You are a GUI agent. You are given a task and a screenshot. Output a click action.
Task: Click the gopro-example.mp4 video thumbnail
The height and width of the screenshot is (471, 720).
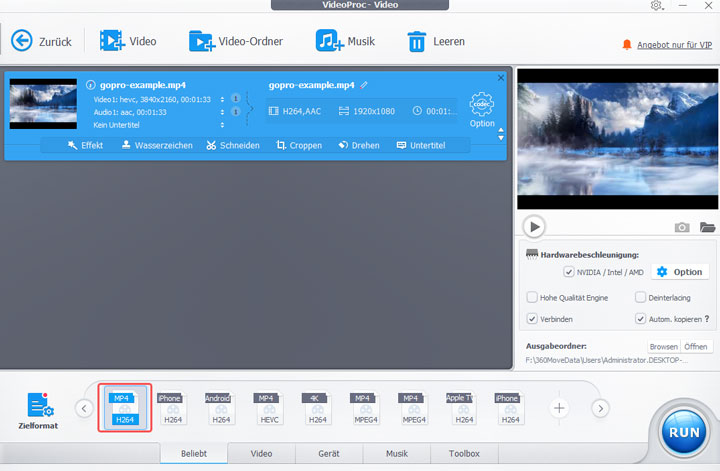(43, 104)
